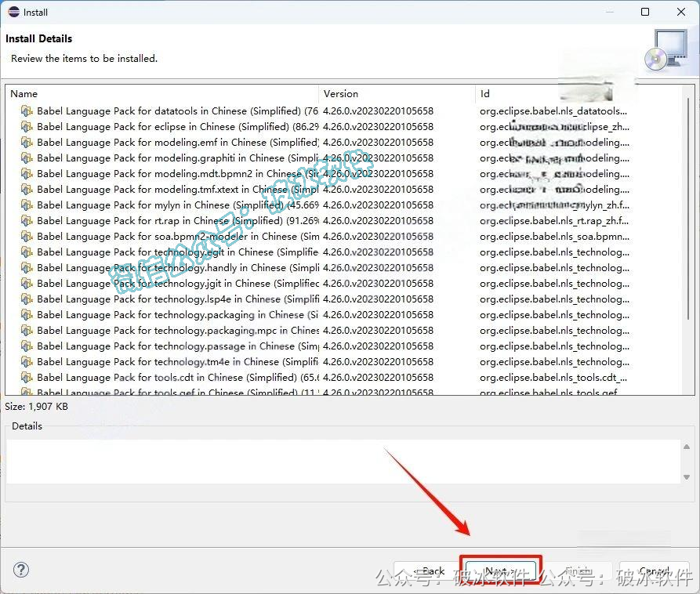Image resolution: width=700 pixels, height=594 pixels.
Task: Click the technology.jgit pack icon
Action: click(27, 283)
